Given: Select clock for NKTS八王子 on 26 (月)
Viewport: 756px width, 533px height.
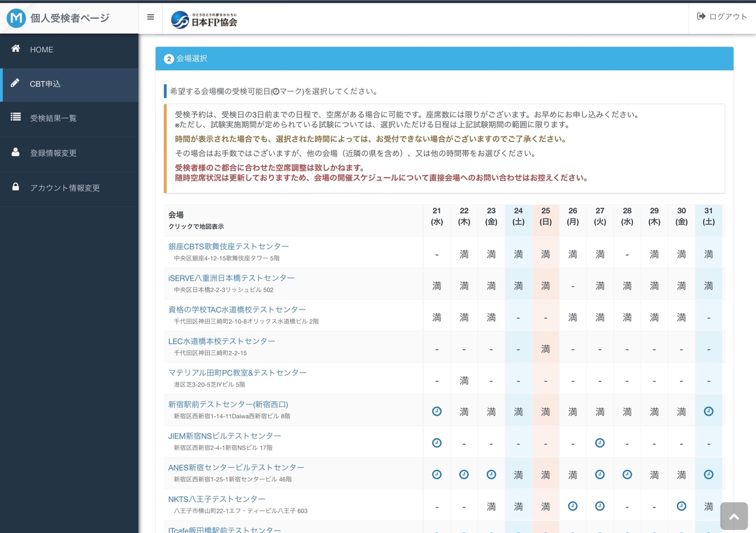Looking at the screenshot, I should 573,506.
